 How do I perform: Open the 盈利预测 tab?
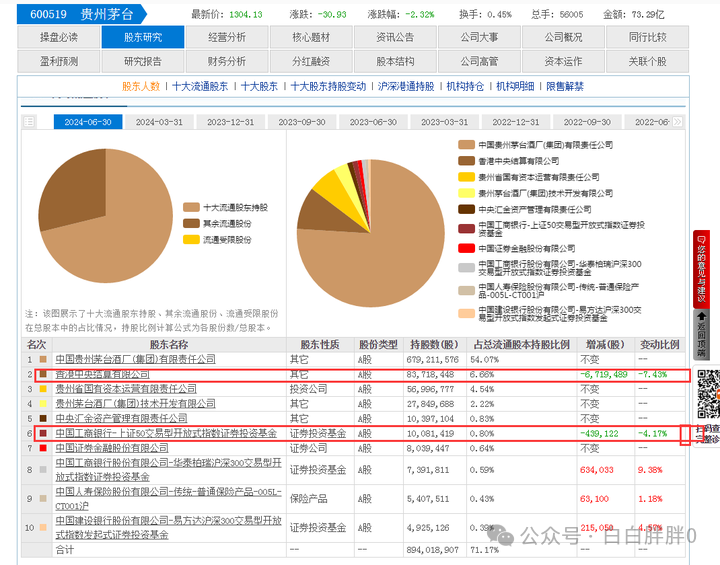click(58, 62)
